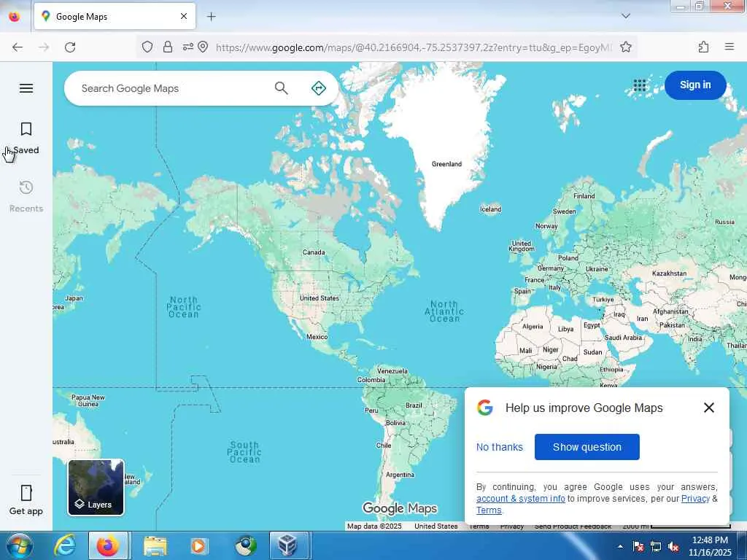
Task: Launch Internet Explorer from taskbar
Action: coord(65,545)
